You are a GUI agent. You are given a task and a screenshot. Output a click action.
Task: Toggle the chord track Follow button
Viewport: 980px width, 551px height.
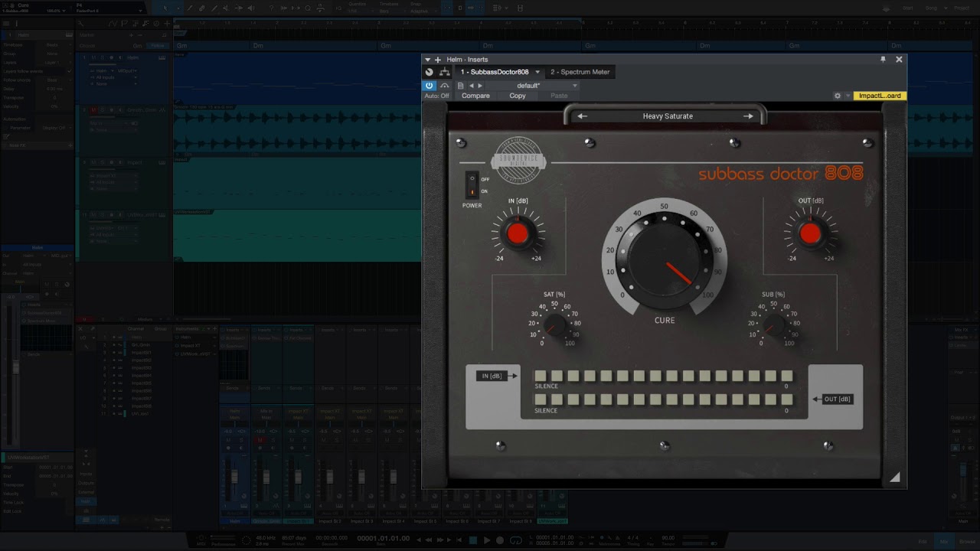click(x=158, y=45)
